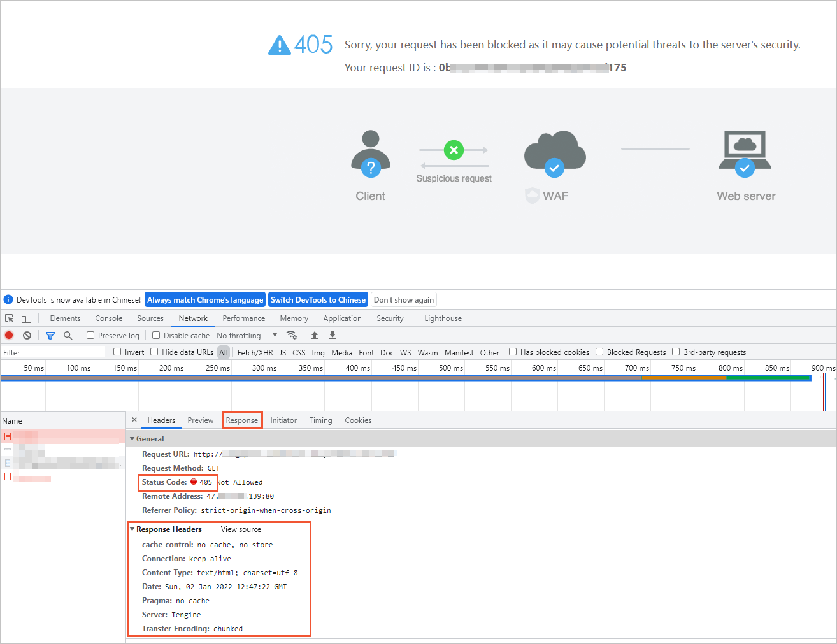Screen dimensions: 837x644
Task: Open the Memory tab
Action: click(294, 318)
